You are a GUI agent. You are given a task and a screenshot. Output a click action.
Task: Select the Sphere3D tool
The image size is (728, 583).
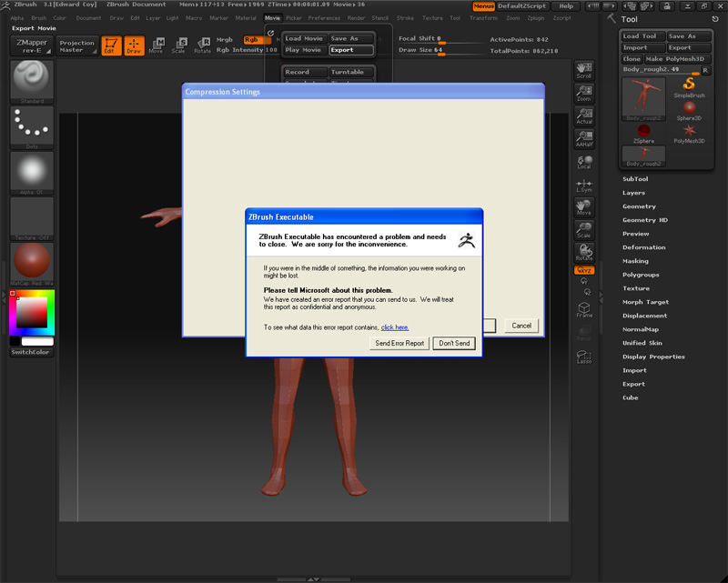click(x=689, y=110)
